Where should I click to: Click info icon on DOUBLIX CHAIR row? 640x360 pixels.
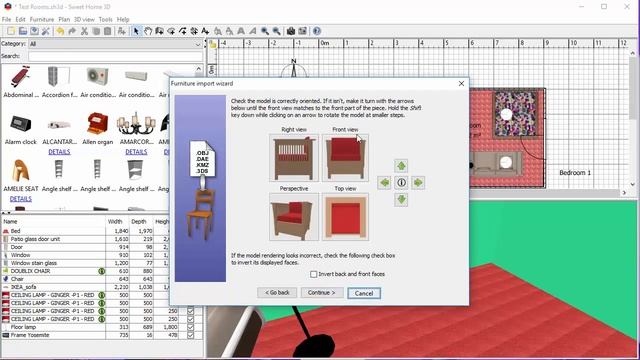click(102, 271)
